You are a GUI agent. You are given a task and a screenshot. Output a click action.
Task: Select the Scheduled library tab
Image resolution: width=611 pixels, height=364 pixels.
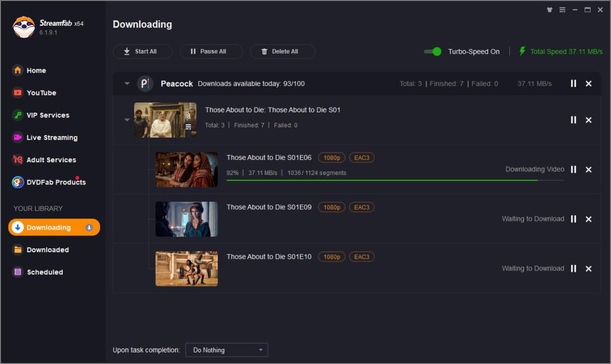click(x=38, y=272)
